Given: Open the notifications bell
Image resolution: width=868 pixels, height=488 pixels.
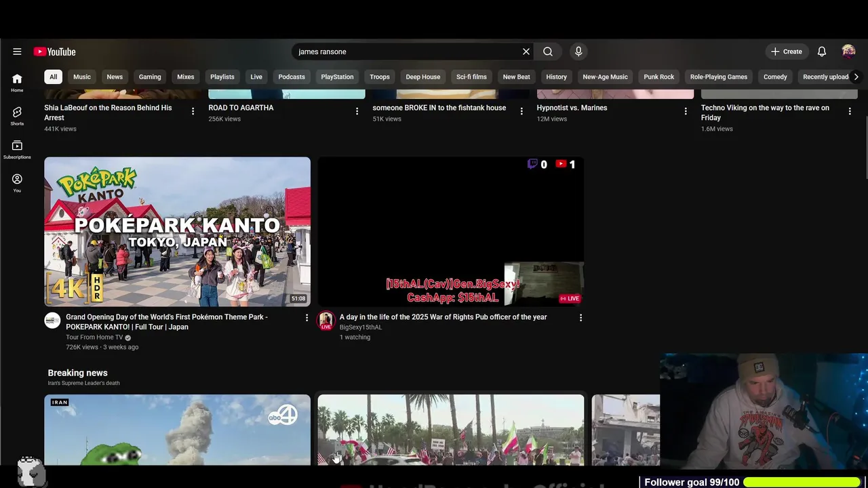Looking at the screenshot, I should pos(822,52).
